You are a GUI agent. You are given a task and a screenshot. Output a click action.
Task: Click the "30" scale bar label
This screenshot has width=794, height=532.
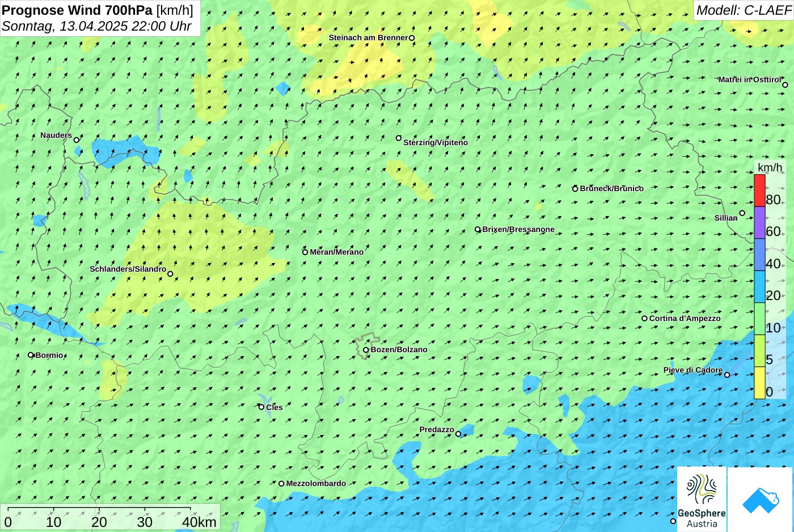pyautogui.click(x=145, y=522)
